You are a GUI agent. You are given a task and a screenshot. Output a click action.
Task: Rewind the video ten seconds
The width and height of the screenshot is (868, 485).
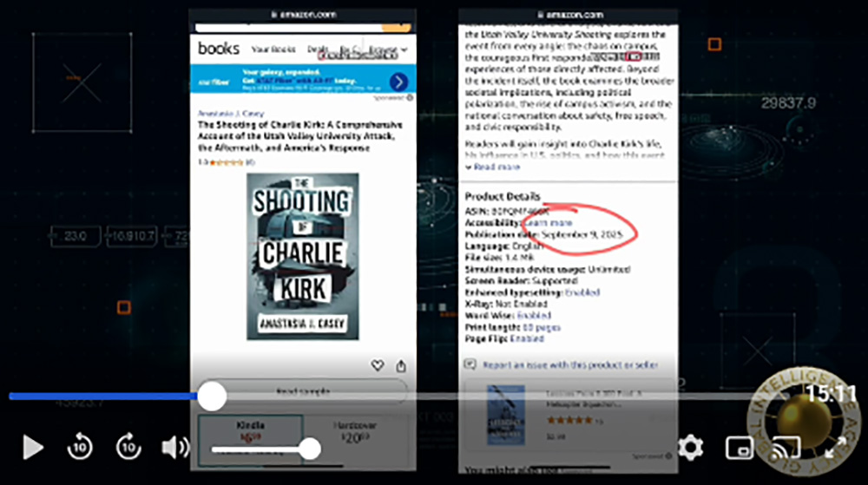tap(80, 447)
